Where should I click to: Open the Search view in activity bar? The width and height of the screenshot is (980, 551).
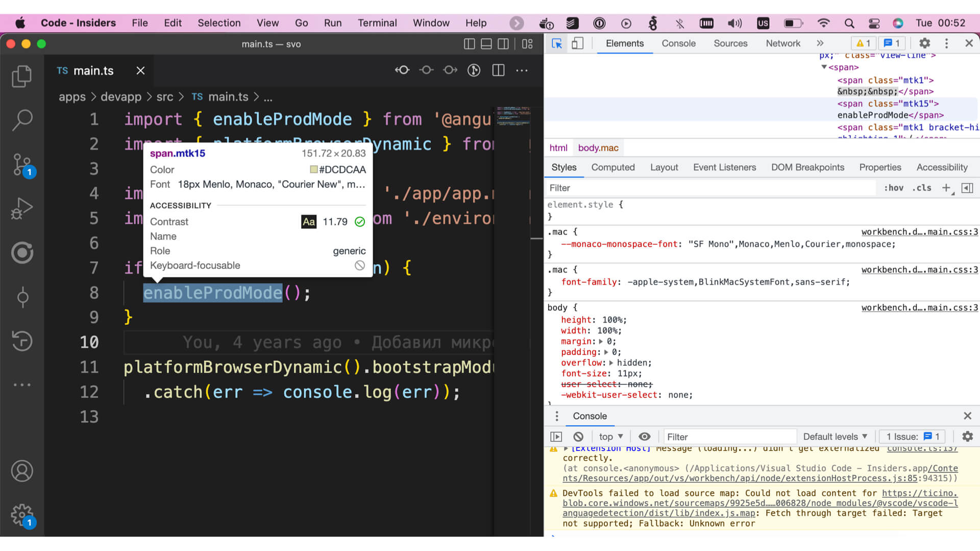tap(22, 120)
